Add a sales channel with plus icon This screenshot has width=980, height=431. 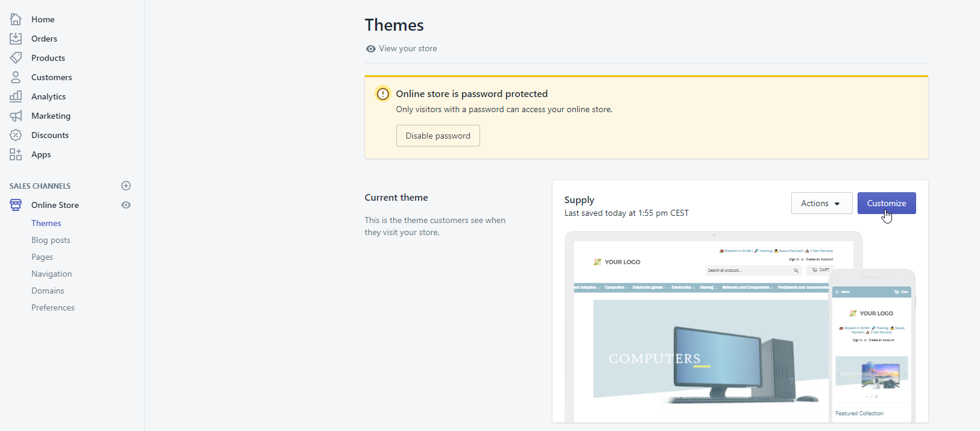pyautogui.click(x=126, y=186)
